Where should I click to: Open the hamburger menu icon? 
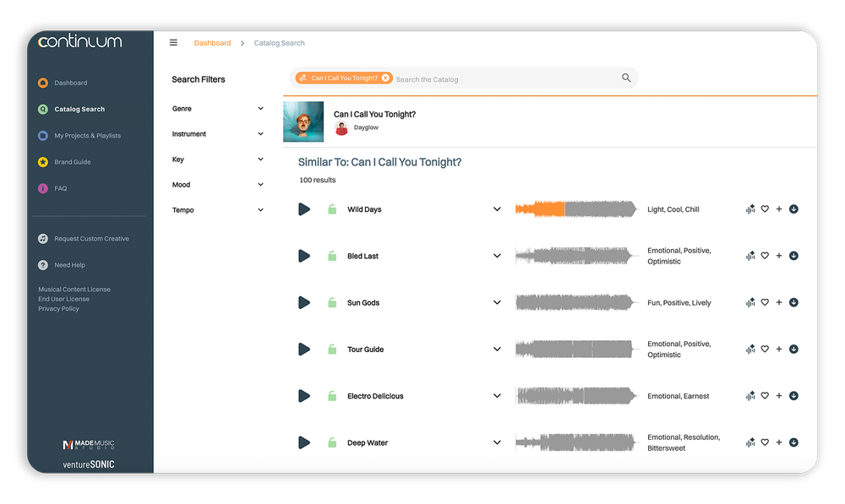point(173,42)
